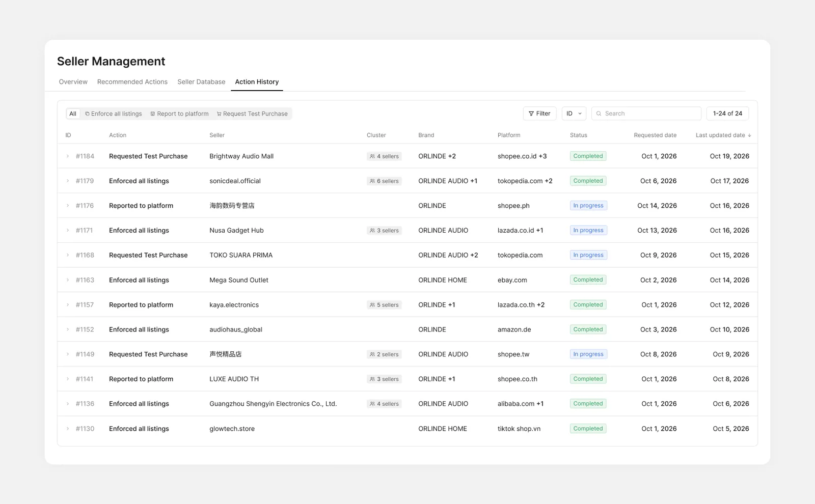Click the seller name LUXE AUDIO TH

234,379
